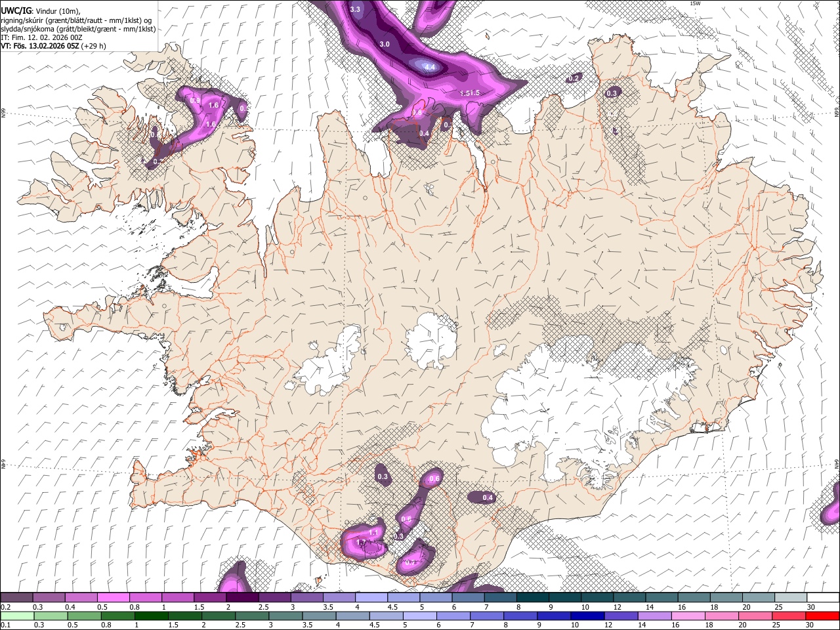Pick the bright red swatch after 30 in lower row
840x630 pixels.
pos(822,616)
